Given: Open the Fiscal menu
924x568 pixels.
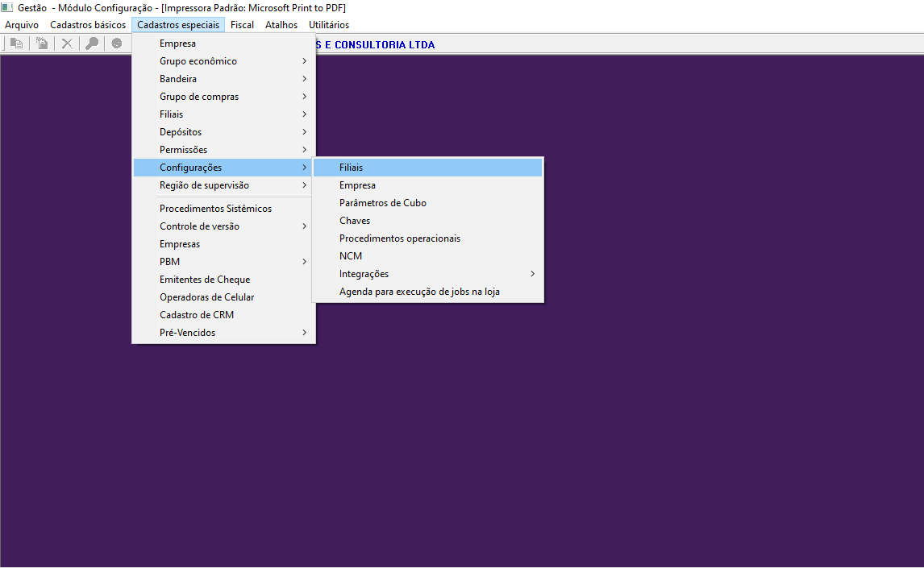Looking at the screenshot, I should point(242,25).
